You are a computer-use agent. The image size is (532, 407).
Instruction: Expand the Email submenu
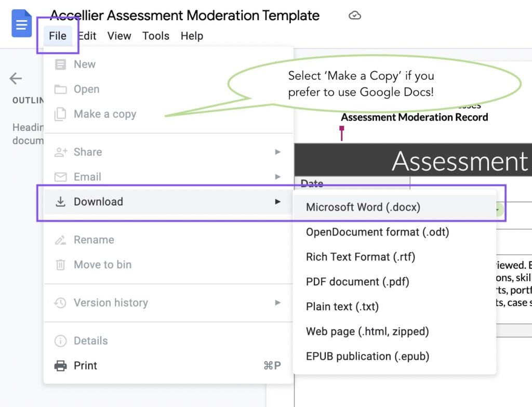(277, 177)
